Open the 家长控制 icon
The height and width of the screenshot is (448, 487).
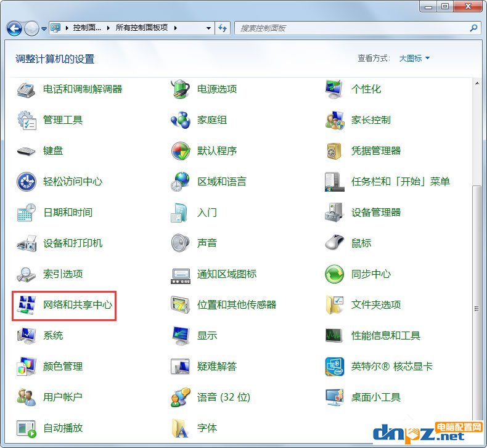(335, 120)
